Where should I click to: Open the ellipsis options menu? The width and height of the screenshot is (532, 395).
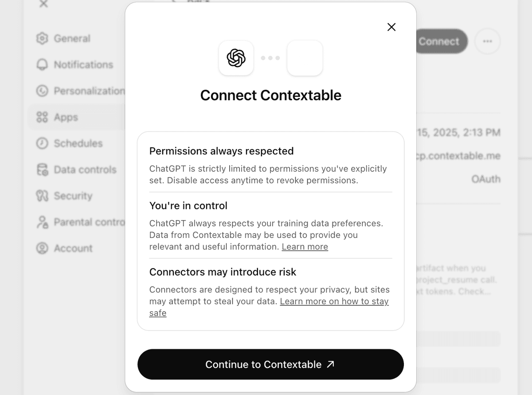click(x=487, y=41)
